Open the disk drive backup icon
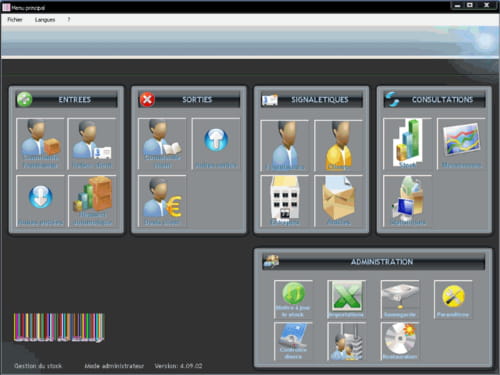500x375 pixels. (x=400, y=299)
